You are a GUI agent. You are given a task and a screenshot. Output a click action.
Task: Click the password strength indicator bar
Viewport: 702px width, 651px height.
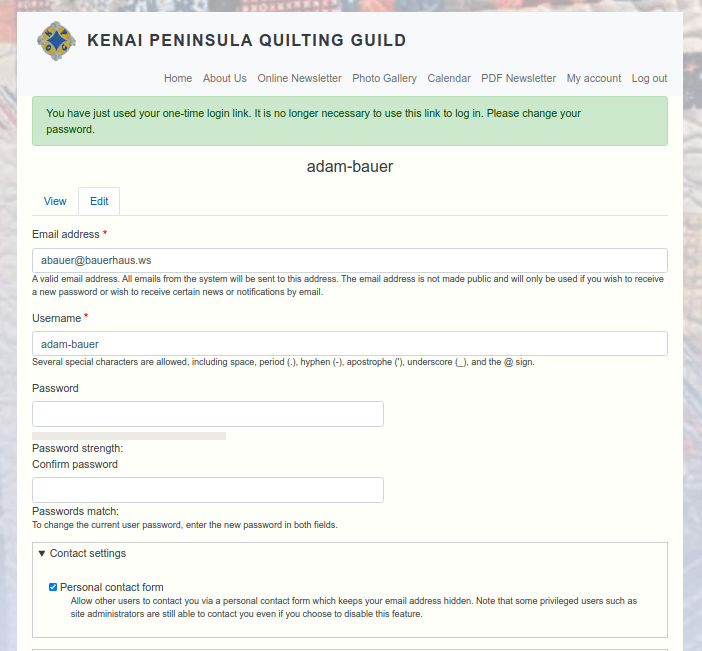click(x=129, y=436)
